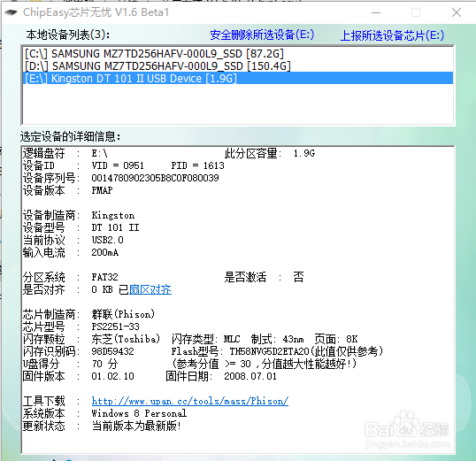Open the upan.cc Phison tools download link
Viewport: 476px width, 461px height.
(190, 401)
